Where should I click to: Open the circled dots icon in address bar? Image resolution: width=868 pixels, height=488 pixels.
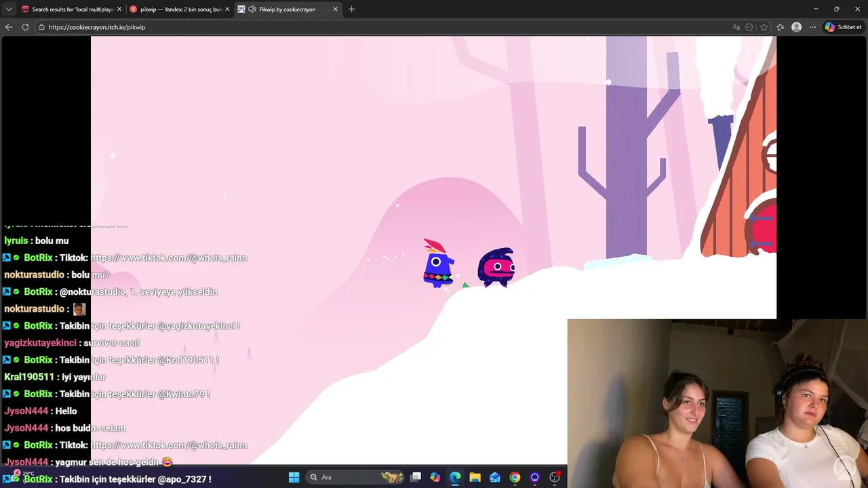pos(749,27)
